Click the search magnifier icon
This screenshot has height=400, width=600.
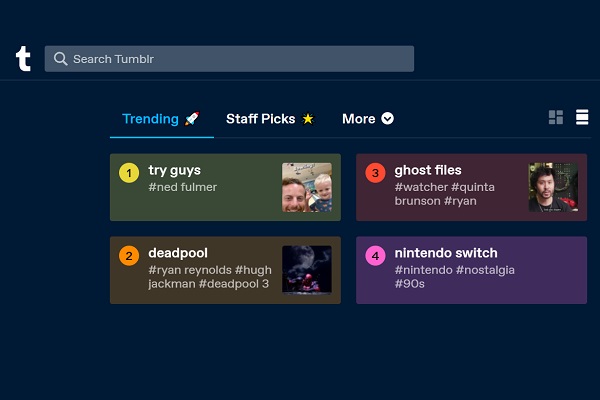point(60,59)
